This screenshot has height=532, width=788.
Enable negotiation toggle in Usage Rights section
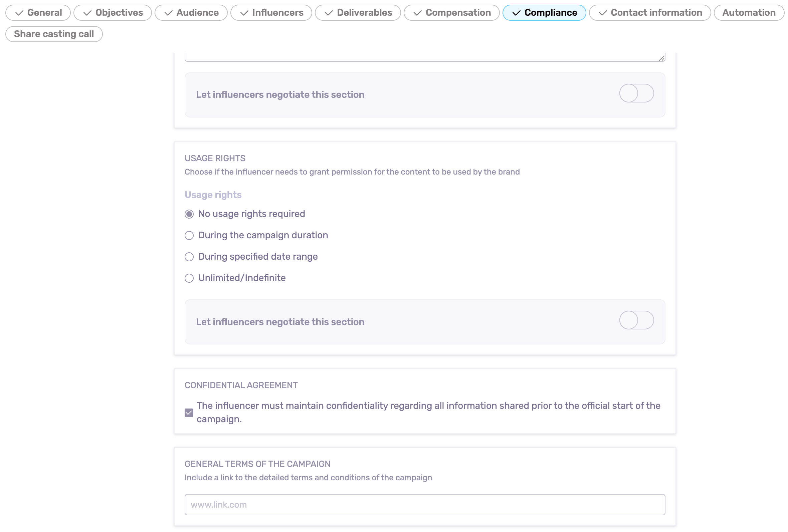pos(636,320)
